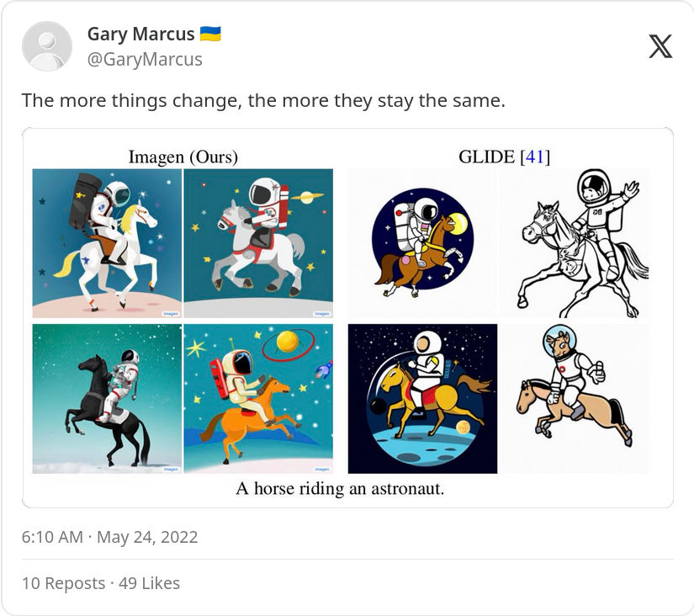The height and width of the screenshot is (616, 694).
Task: Open Imagen black rearing horse image
Action: point(107,399)
